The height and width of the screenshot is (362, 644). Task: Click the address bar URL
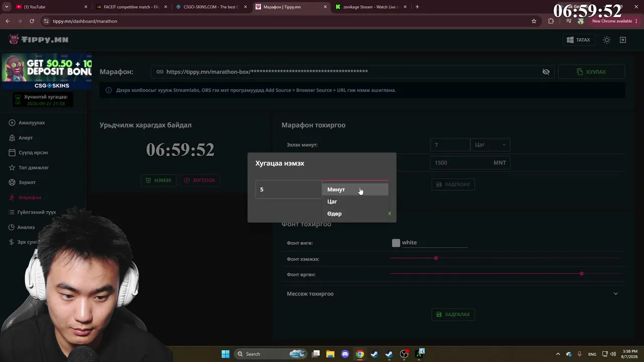(x=85, y=21)
